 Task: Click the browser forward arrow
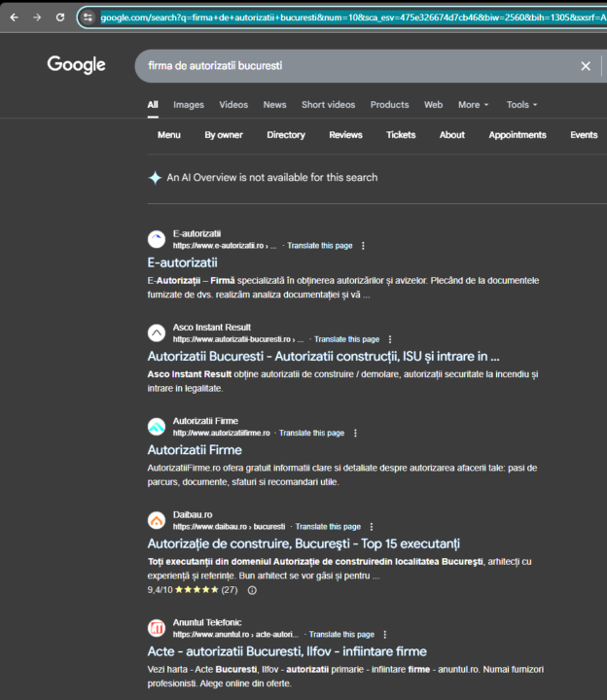click(37, 17)
